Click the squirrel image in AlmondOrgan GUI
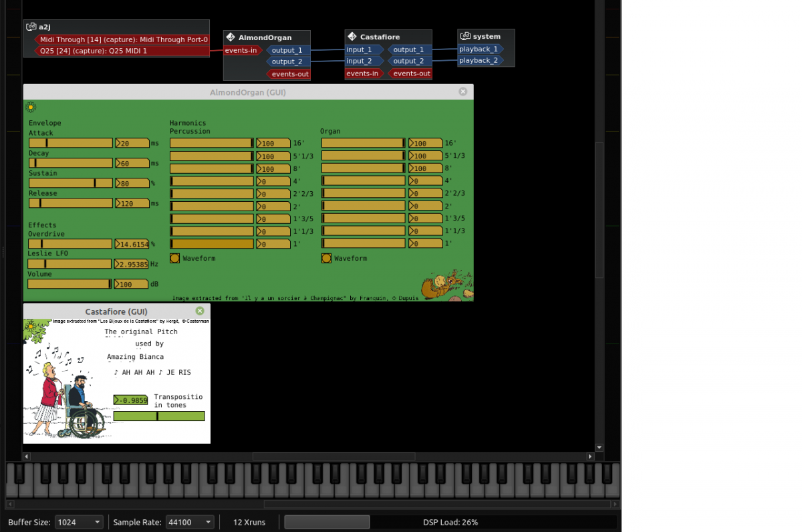 [448, 284]
